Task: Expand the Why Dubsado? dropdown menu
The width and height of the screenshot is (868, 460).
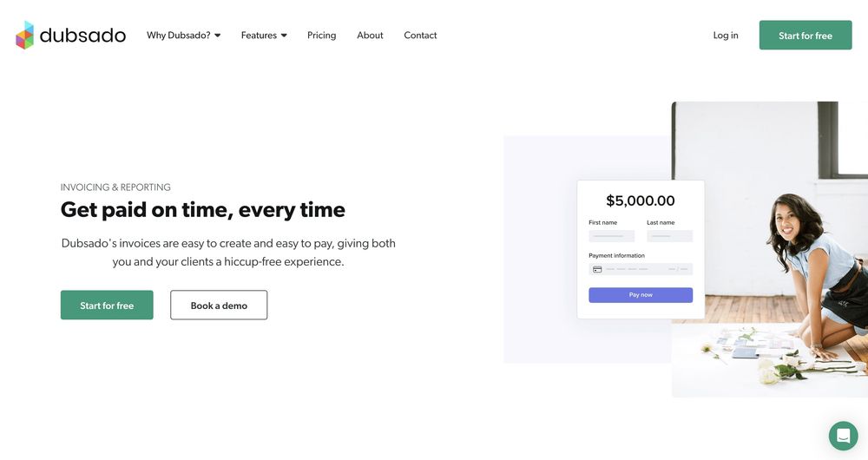Action: click(183, 36)
